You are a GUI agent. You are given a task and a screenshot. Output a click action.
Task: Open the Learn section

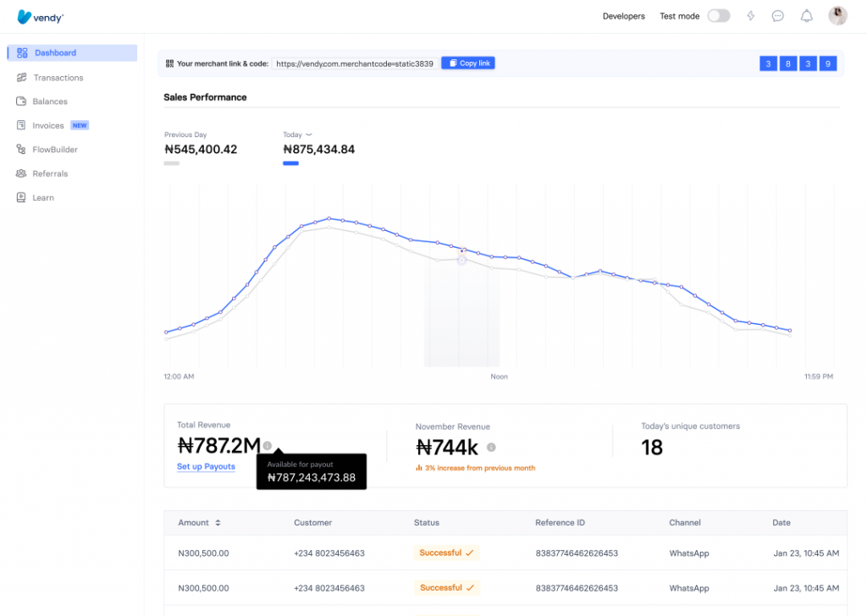tap(39, 197)
